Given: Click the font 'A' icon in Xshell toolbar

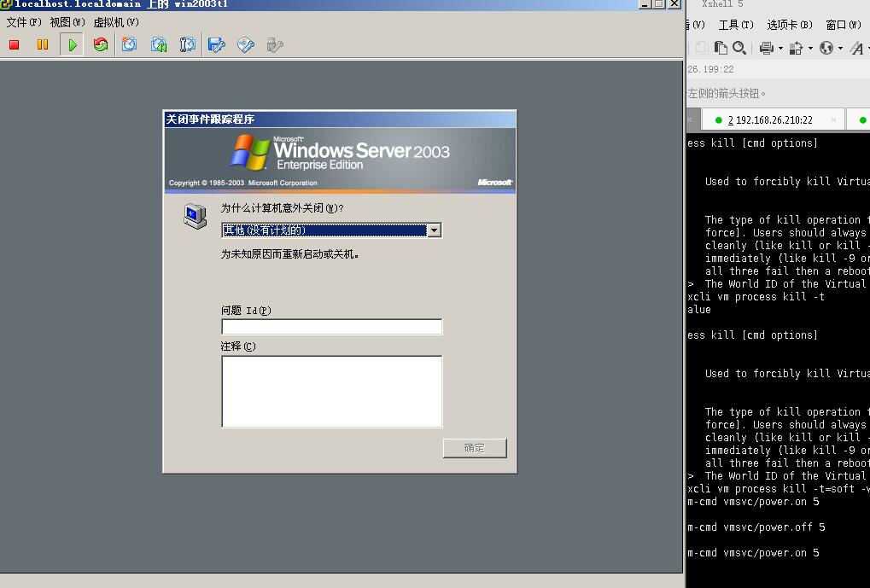Looking at the screenshot, I should coord(857,49).
